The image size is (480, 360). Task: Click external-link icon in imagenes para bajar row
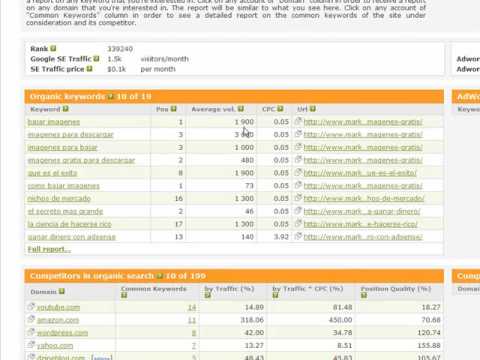tap(298, 147)
